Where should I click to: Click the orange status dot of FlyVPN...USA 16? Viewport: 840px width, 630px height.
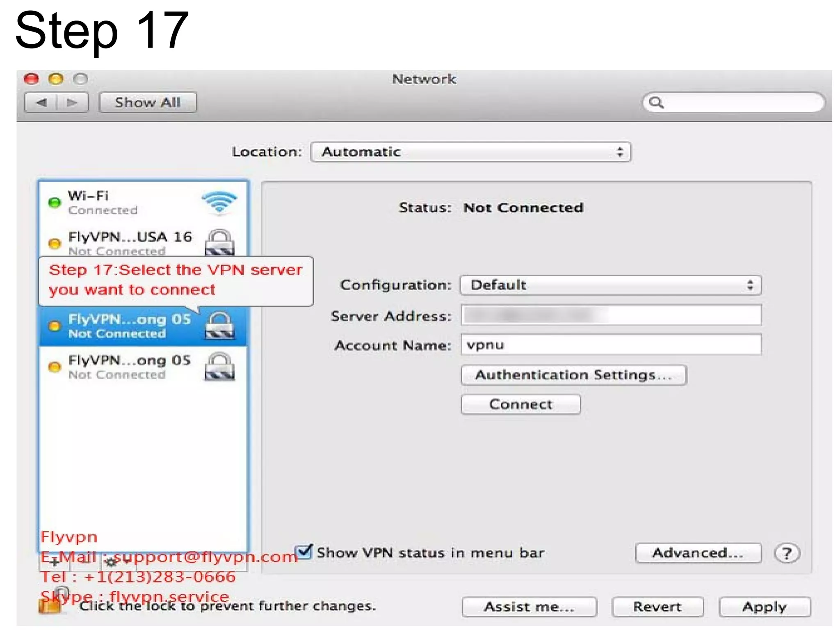click(55, 243)
